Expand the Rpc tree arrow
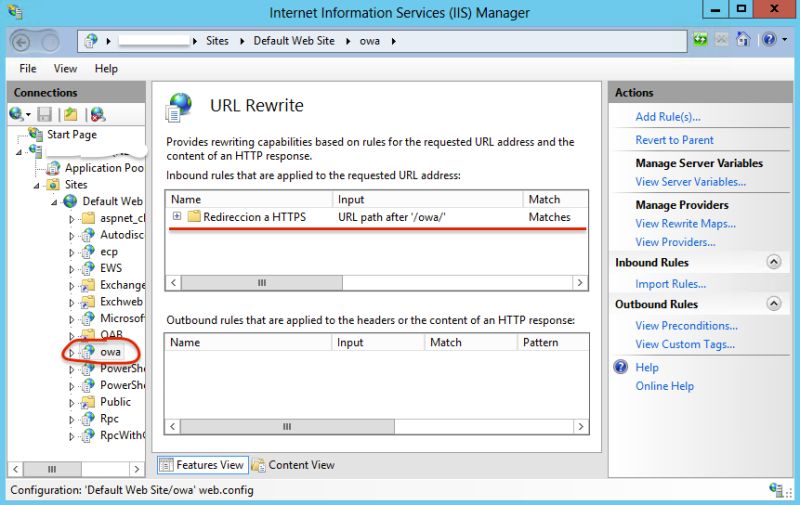The image size is (800, 505). pyautogui.click(x=71, y=419)
